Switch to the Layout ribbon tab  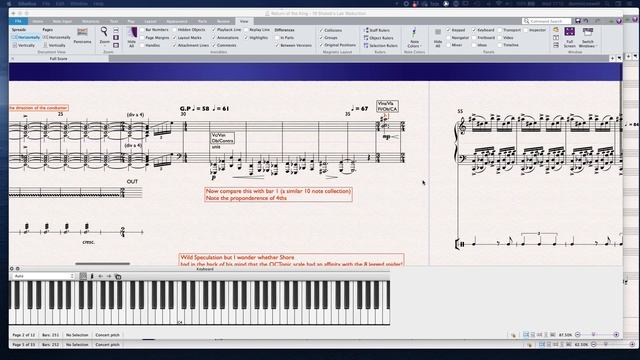pos(150,21)
